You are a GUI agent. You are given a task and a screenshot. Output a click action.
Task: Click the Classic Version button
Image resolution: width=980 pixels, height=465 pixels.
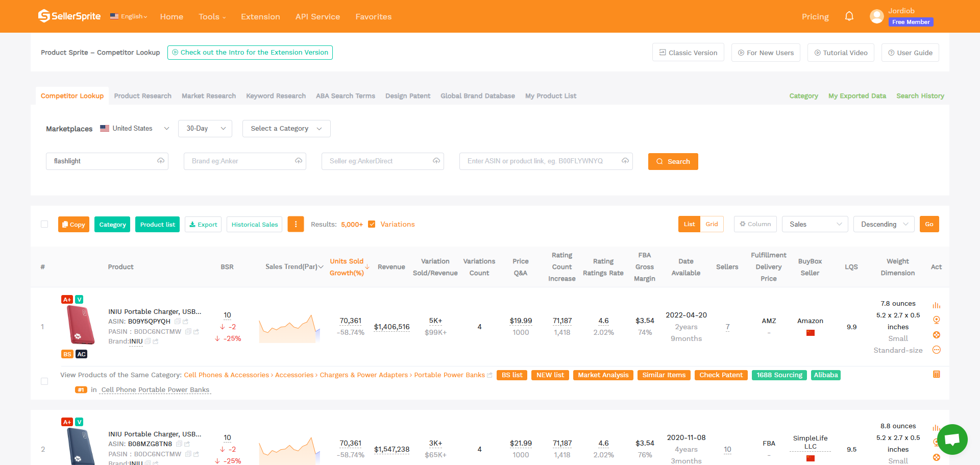[x=688, y=53]
